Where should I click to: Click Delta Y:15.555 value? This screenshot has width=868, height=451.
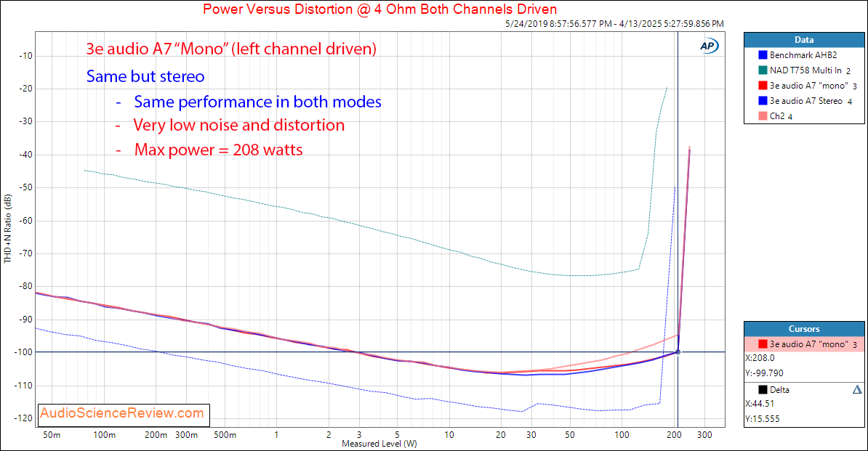click(763, 419)
